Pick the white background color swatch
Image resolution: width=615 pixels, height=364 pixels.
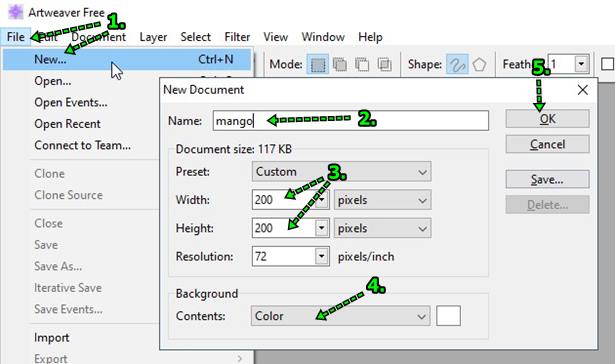pyautogui.click(x=448, y=316)
